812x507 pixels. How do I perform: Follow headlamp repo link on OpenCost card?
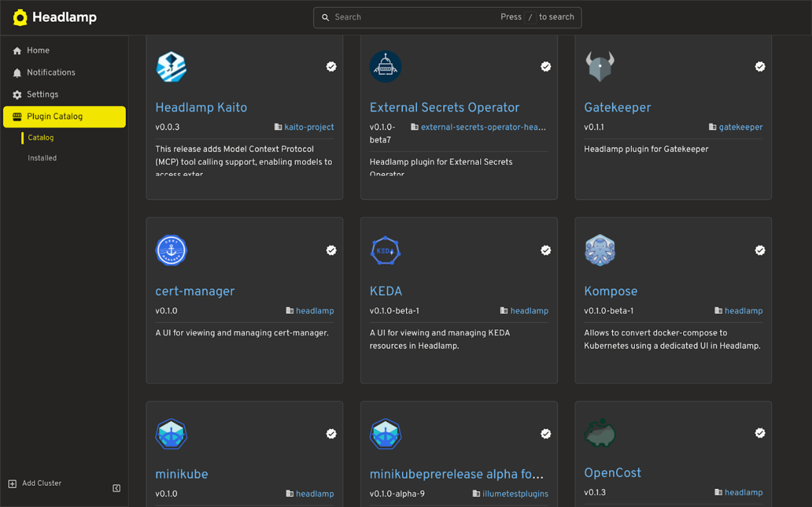tap(744, 493)
